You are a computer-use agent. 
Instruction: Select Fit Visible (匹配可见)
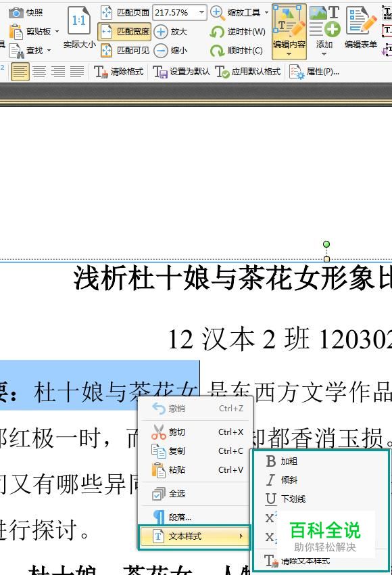point(125,51)
